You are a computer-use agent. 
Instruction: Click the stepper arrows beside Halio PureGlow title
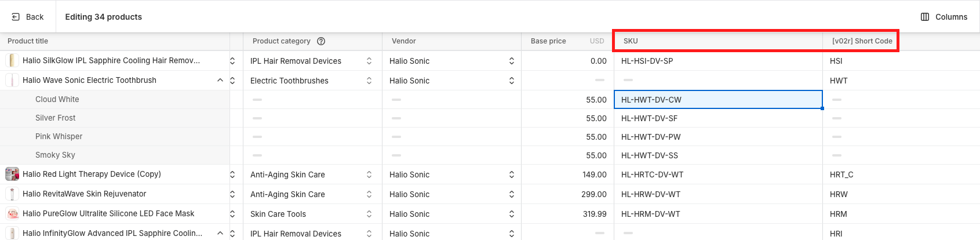point(232,214)
